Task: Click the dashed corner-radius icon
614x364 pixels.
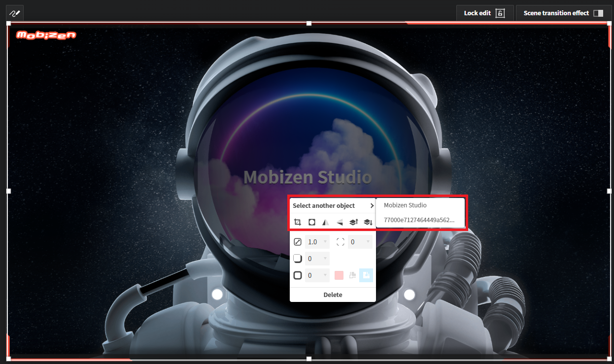Action: [x=340, y=242]
